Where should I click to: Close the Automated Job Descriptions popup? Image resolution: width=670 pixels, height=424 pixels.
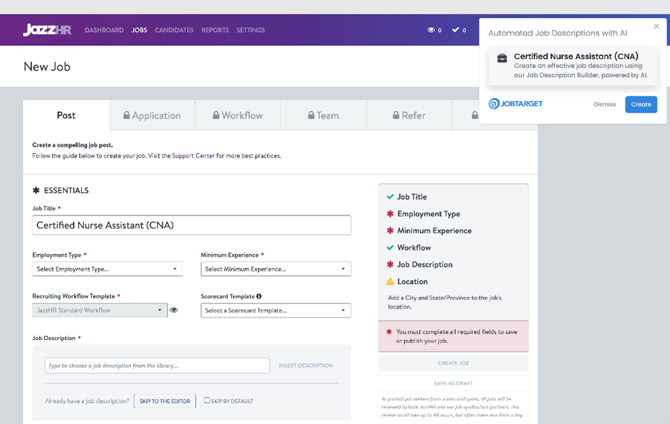coord(656,27)
